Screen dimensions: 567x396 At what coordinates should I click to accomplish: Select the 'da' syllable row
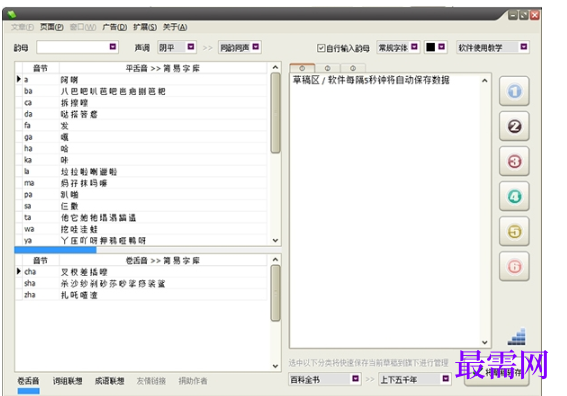click(x=141, y=114)
